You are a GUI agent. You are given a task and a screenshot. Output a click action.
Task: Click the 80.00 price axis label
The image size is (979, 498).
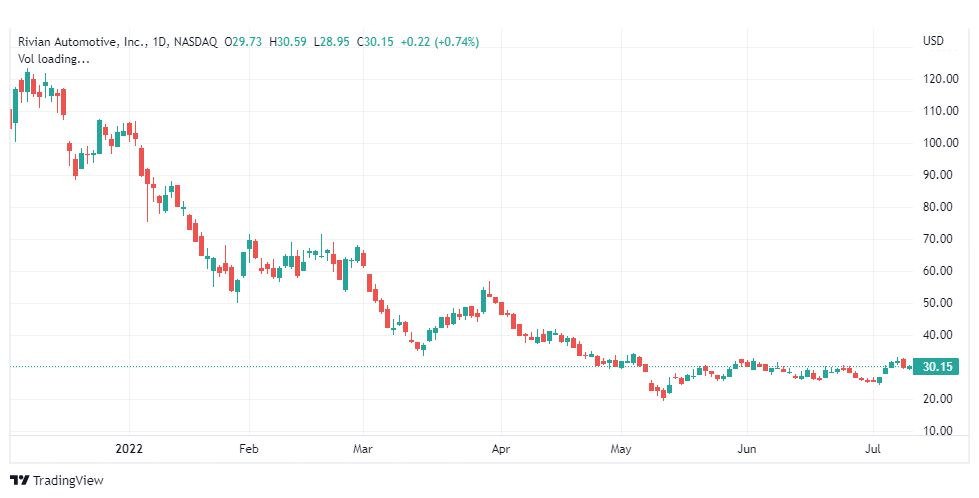(940, 207)
